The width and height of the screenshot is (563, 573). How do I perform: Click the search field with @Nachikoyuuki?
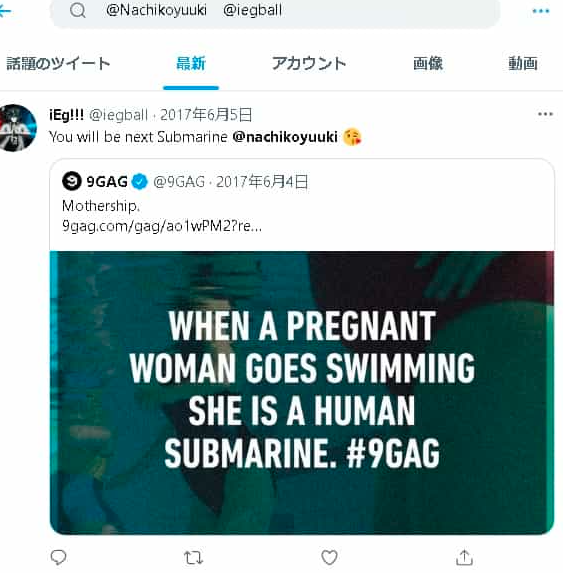pyautogui.click(x=275, y=11)
